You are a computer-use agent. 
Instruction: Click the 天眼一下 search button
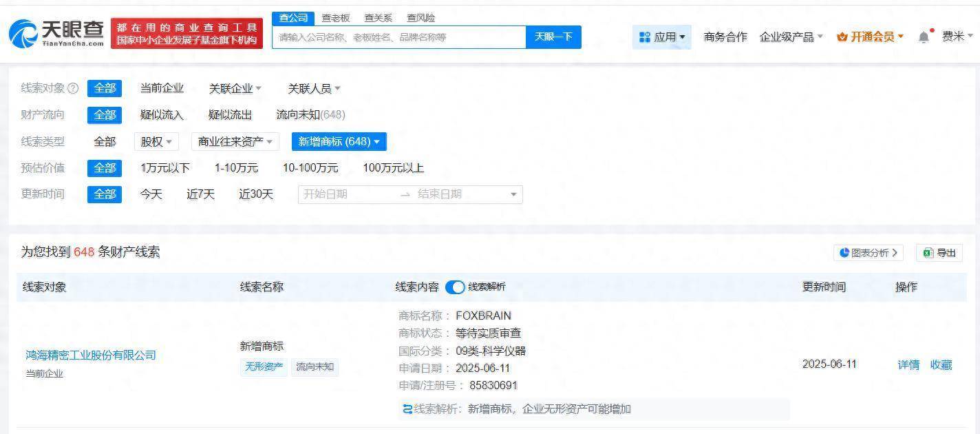click(x=553, y=37)
